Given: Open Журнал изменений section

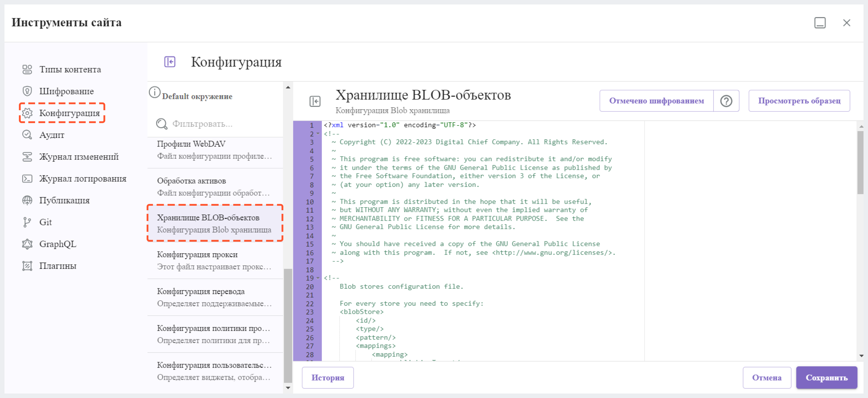Looking at the screenshot, I should tap(79, 157).
